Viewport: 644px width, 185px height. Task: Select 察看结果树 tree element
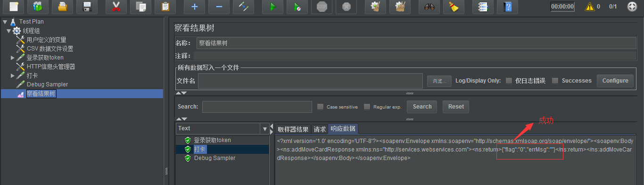click(x=41, y=93)
